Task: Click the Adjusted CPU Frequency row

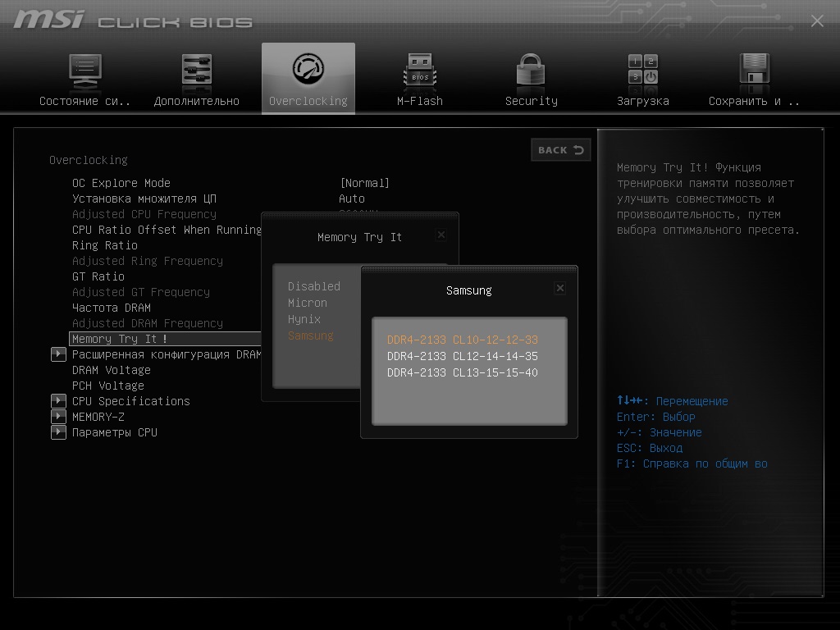Action: (144, 214)
